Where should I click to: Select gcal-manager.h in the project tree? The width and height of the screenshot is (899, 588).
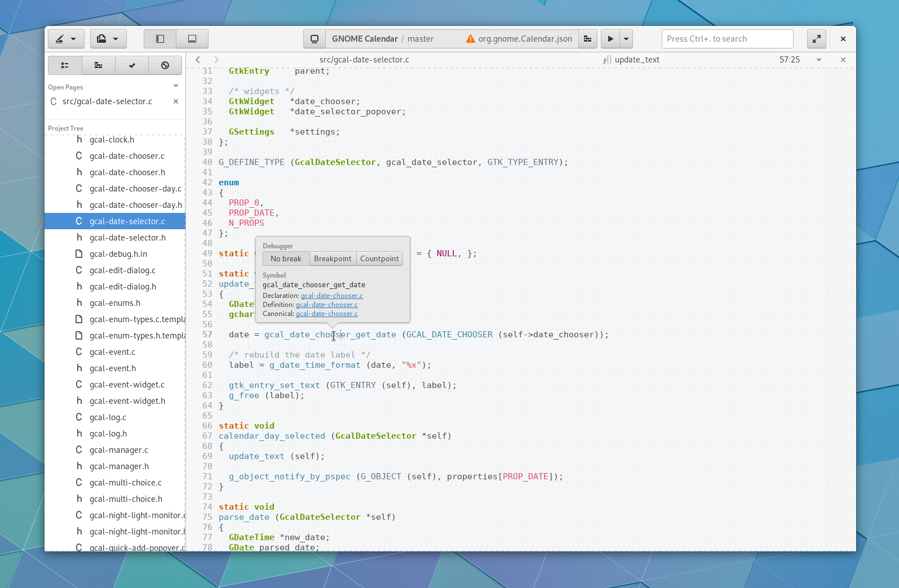click(119, 466)
